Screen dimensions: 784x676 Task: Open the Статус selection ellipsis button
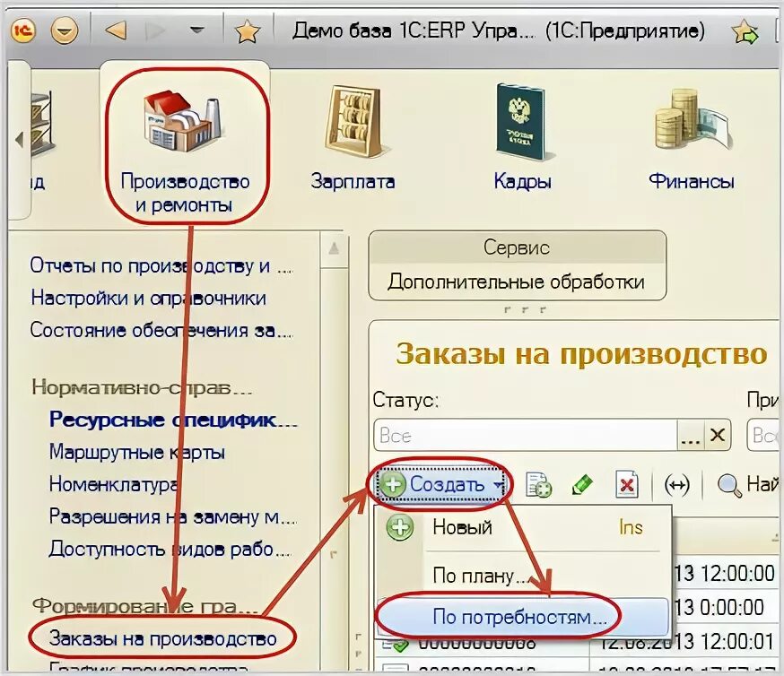(x=691, y=435)
